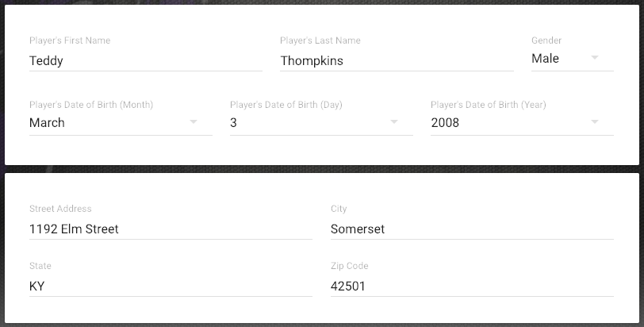Click the "Player's Date of Birth (Year)" label
Viewport: 644px width, 327px height.
point(488,105)
